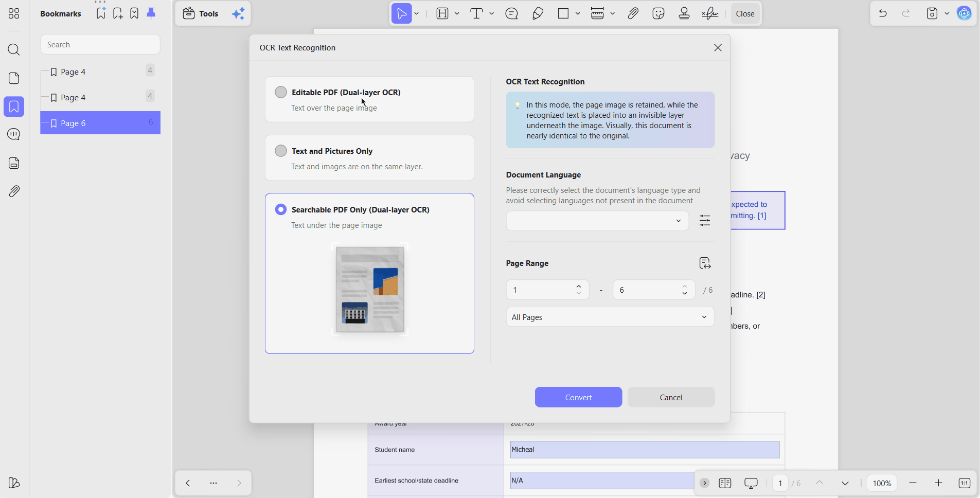Click the Cancel button
Image resolution: width=980 pixels, height=498 pixels.
[x=671, y=397]
